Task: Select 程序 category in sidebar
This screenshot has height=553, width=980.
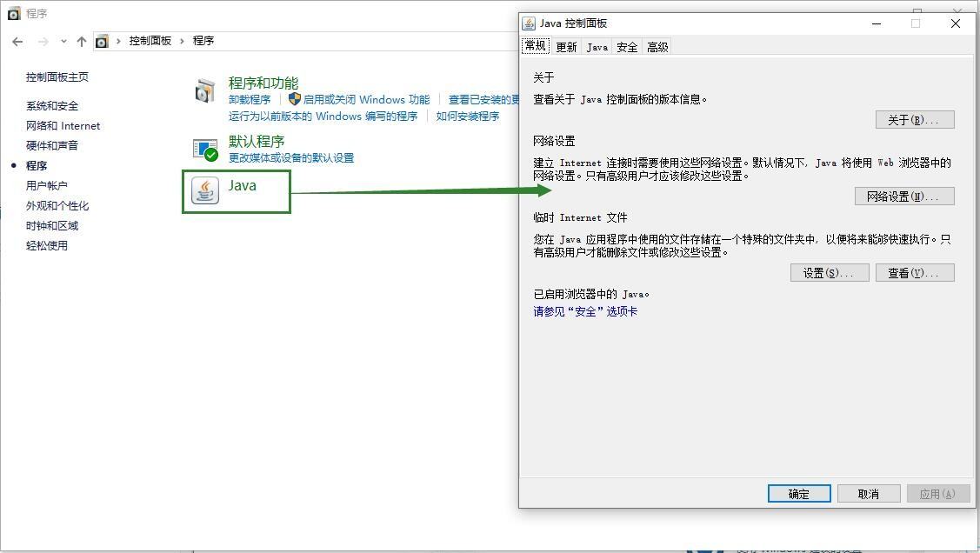Action: pyautogui.click(x=37, y=166)
